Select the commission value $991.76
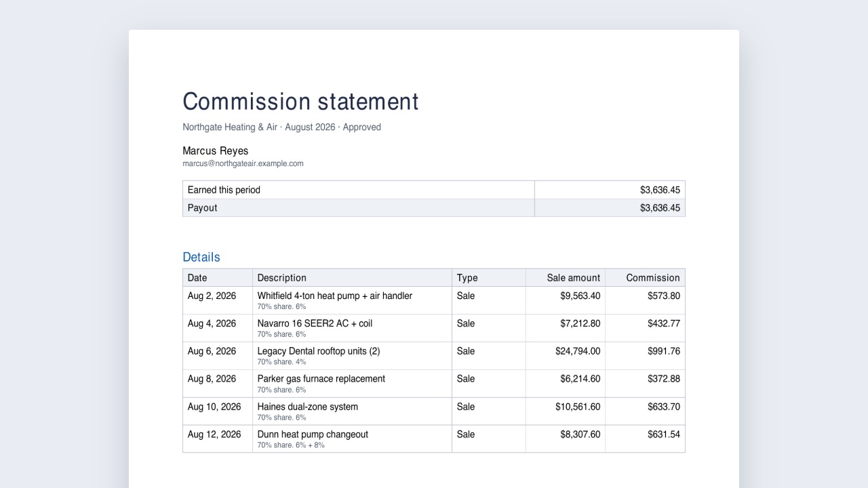Image resolution: width=868 pixels, height=488 pixels. tap(664, 352)
